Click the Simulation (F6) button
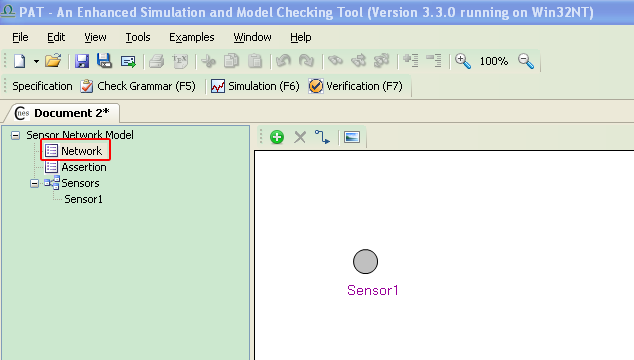Viewport: 634px width, 360px height. (x=255, y=86)
